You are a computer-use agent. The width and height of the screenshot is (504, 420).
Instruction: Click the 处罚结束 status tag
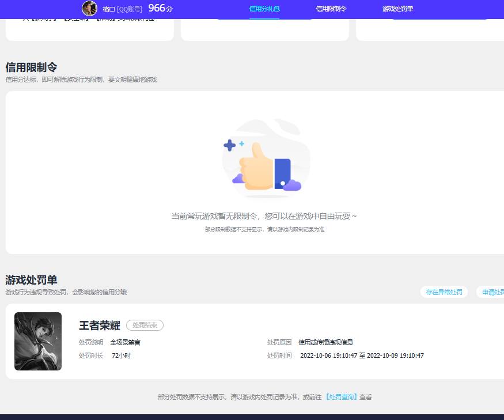[x=144, y=325]
